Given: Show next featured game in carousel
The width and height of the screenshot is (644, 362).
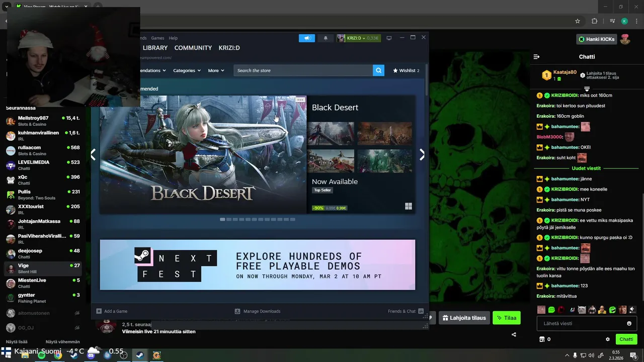Looking at the screenshot, I should coord(422,155).
